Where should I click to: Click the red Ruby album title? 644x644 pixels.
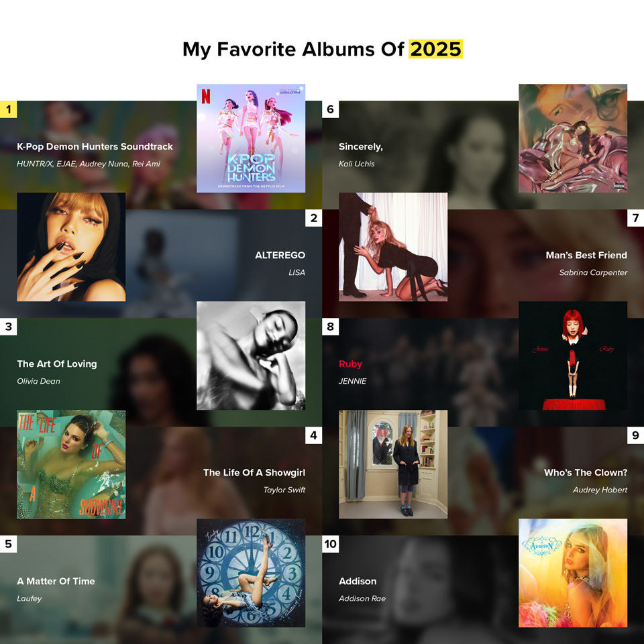350,364
